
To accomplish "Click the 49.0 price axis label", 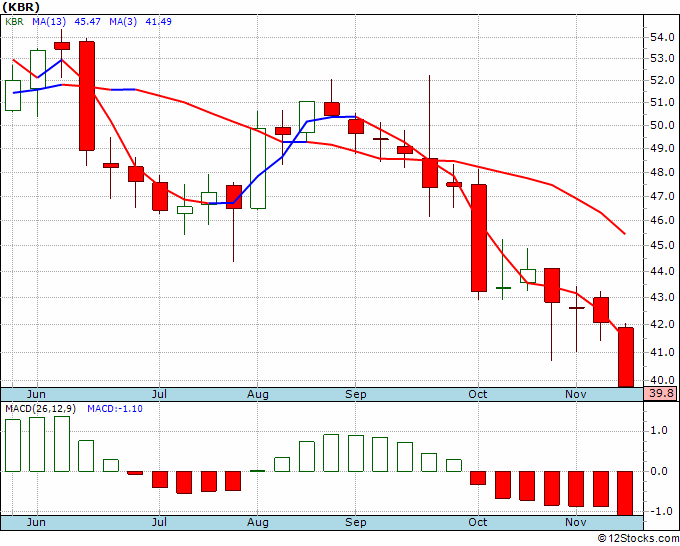I will 662,148.
